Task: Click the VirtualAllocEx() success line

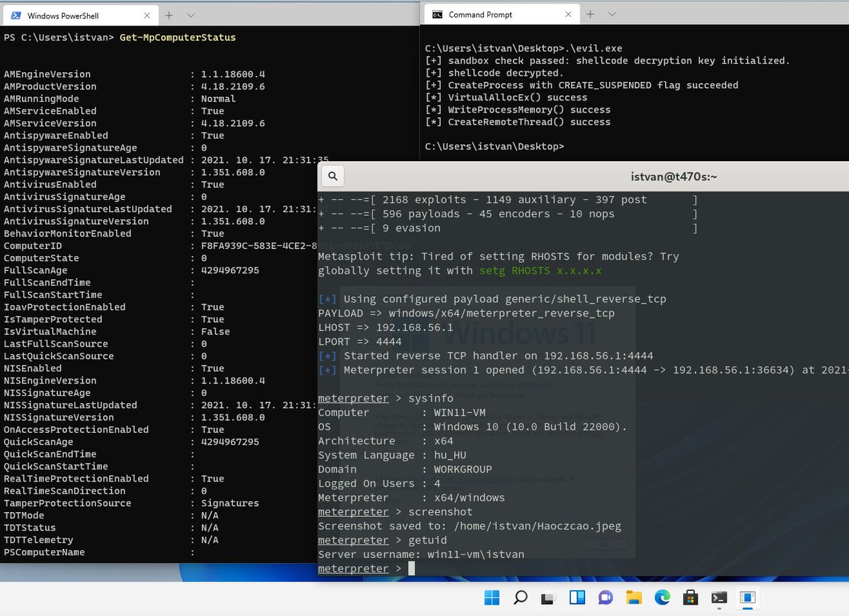Action: pyautogui.click(x=506, y=98)
